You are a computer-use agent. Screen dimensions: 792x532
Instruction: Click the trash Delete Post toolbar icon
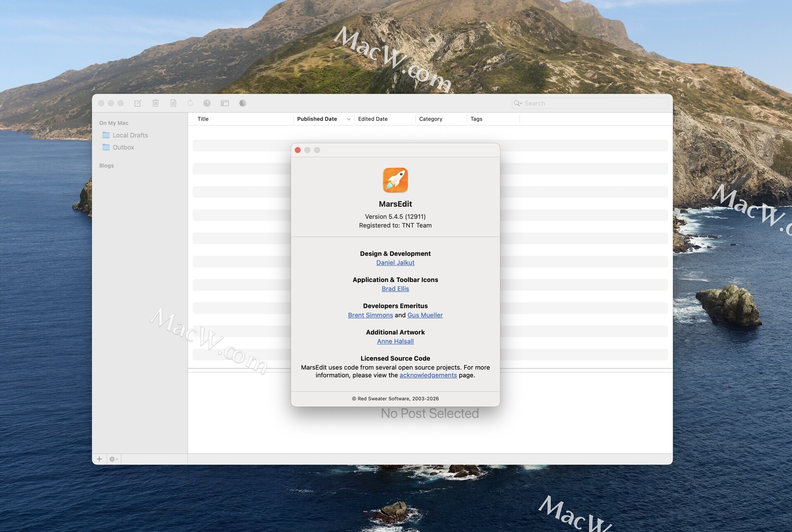pyautogui.click(x=156, y=103)
